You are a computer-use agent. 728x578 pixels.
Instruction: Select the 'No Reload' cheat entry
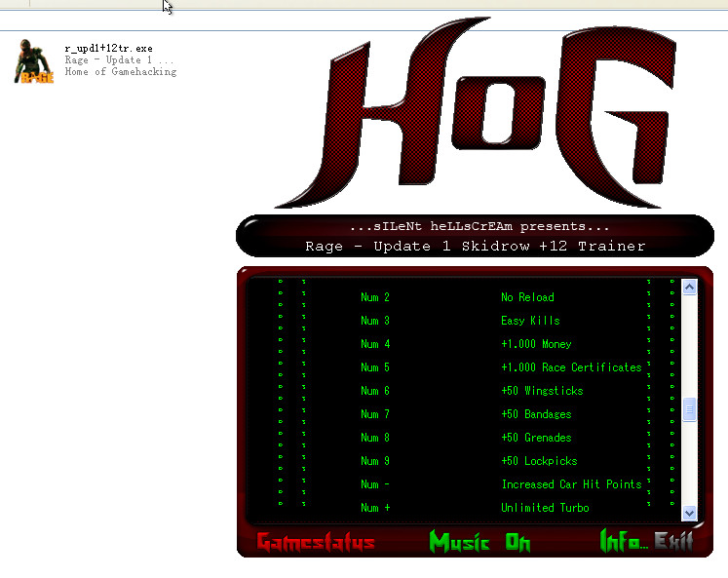527,297
